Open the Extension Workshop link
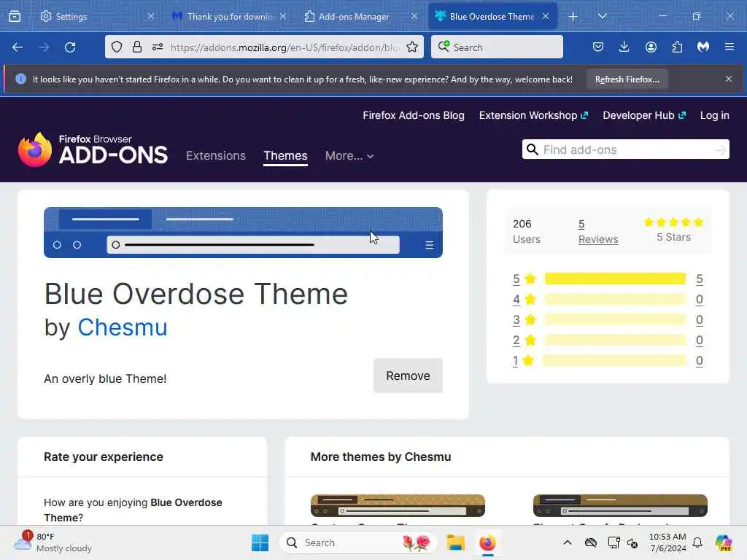The height and width of the screenshot is (560, 747). (x=533, y=115)
